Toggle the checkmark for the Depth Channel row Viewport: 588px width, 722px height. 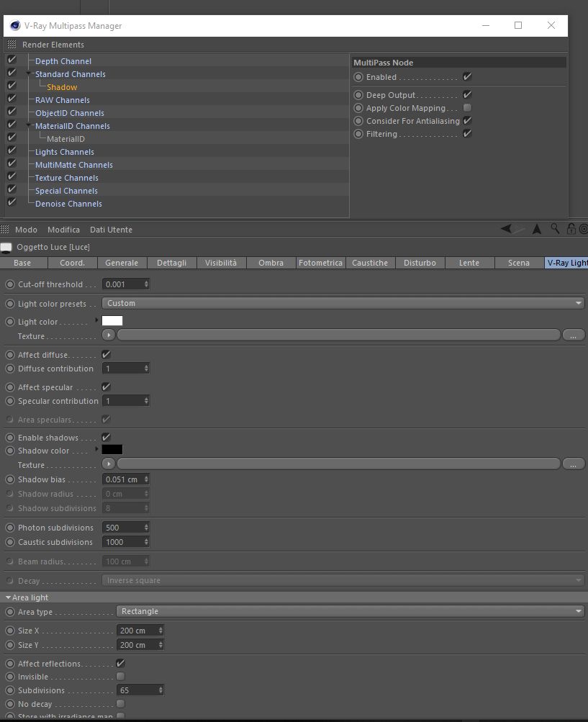[12, 60]
